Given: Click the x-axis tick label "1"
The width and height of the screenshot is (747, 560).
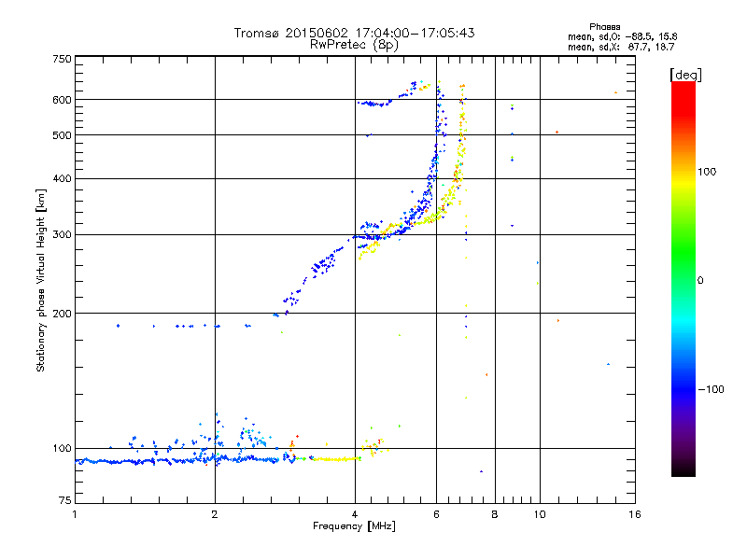Looking at the screenshot, I should (x=75, y=514).
